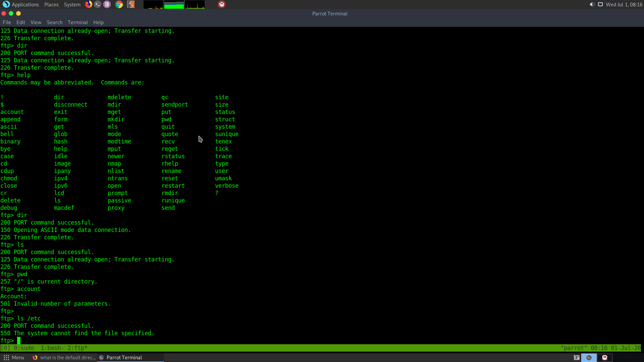The image size is (644, 362).
Task: Click the purple text editor launcher icon
Action: (107, 4)
